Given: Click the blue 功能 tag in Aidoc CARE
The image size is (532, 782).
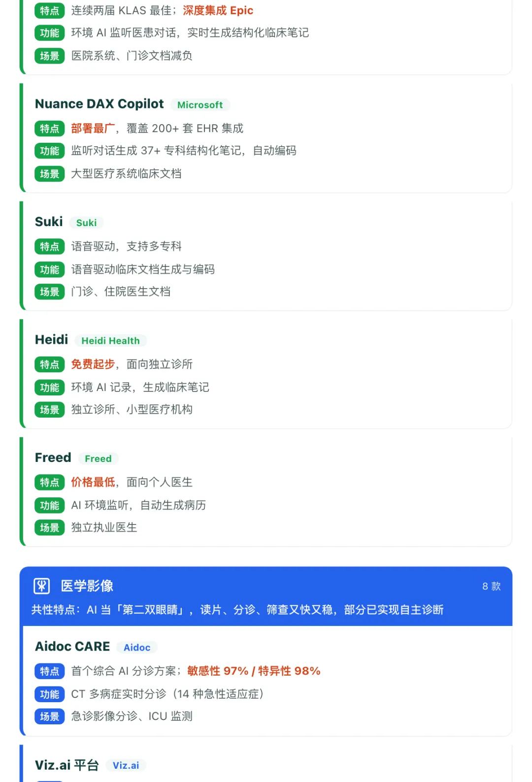Looking at the screenshot, I should tap(50, 694).
